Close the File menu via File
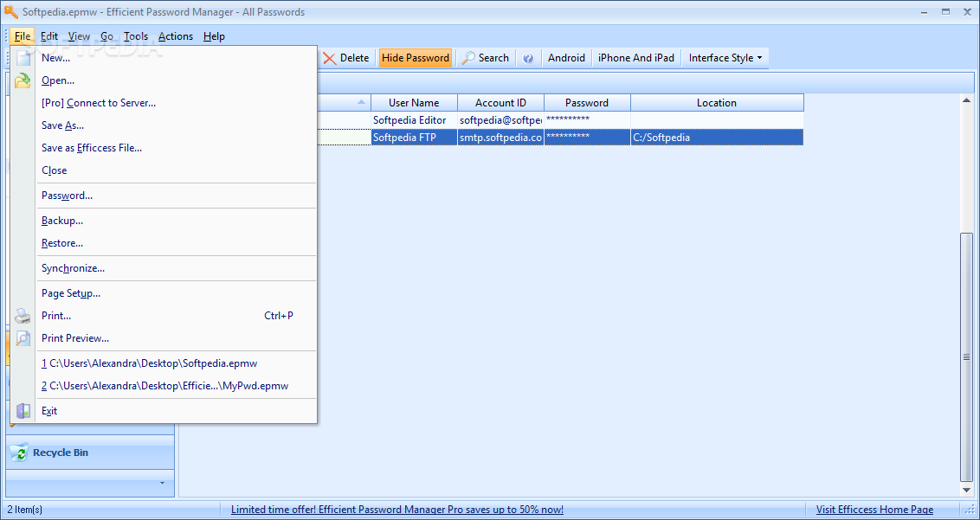 (23, 36)
